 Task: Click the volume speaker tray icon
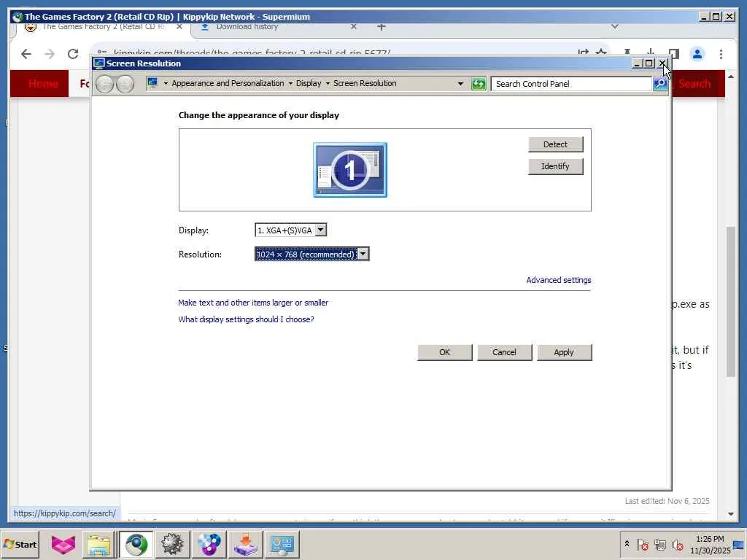(x=677, y=544)
